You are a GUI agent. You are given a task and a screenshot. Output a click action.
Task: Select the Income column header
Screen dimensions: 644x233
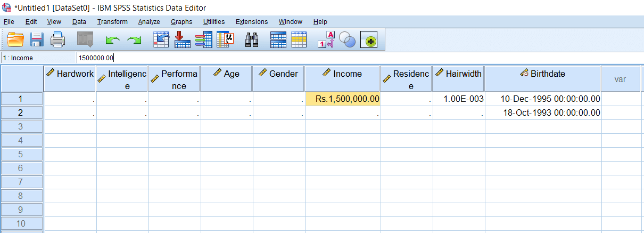pos(342,79)
